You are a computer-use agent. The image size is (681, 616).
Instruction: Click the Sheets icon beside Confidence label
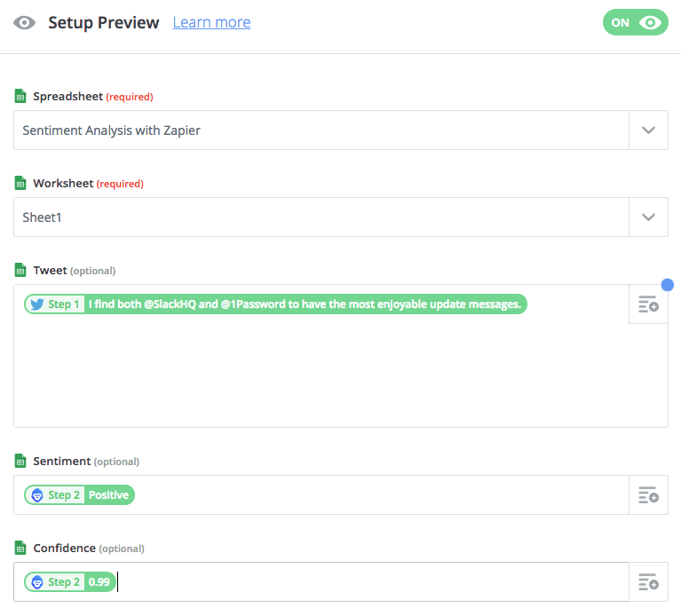20,549
